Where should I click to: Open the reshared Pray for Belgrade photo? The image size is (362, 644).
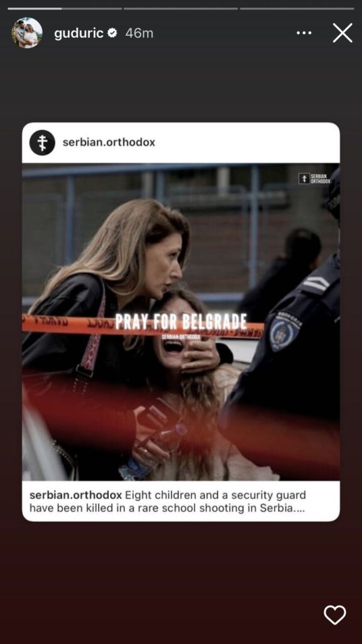(180, 321)
